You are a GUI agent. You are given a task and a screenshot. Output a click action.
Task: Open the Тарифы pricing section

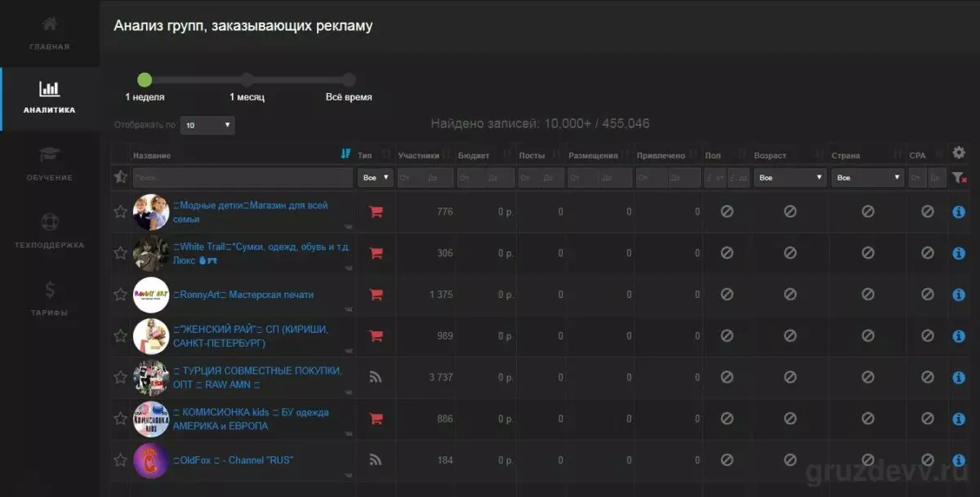50,299
